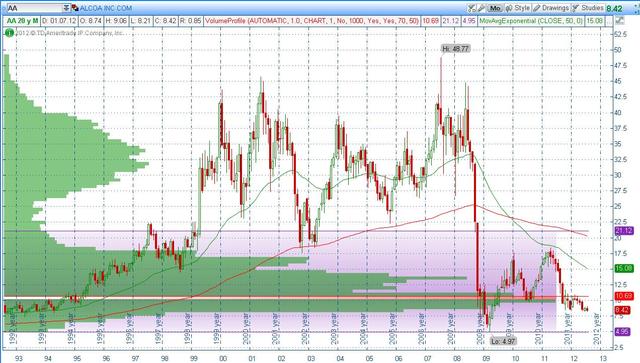This screenshot has height=363, width=640.
Task: Click the AA symbol input field
Action: pyautogui.click(x=35, y=8)
